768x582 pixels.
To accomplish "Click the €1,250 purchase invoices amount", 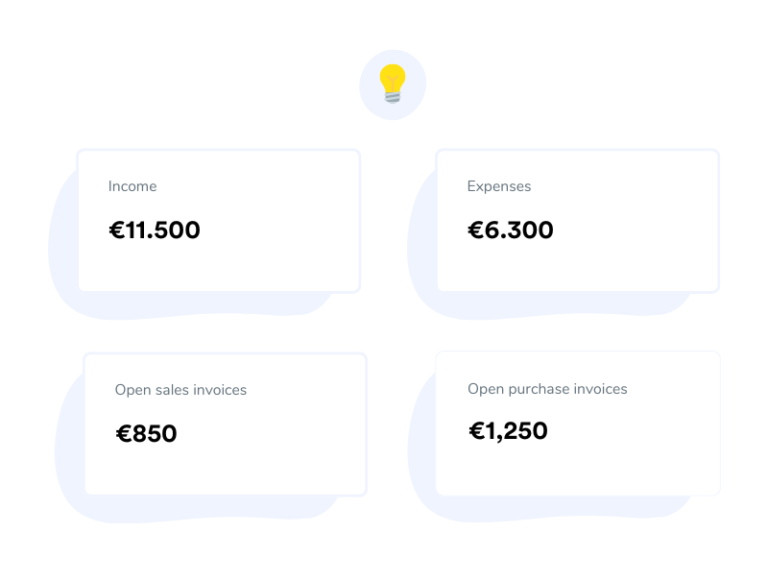I will [x=508, y=431].
